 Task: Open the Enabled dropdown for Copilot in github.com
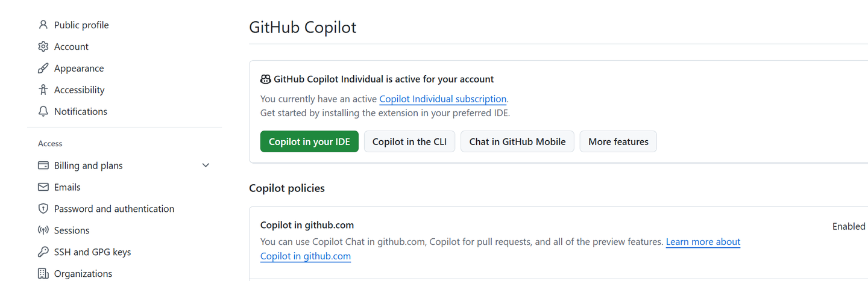click(849, 227)
